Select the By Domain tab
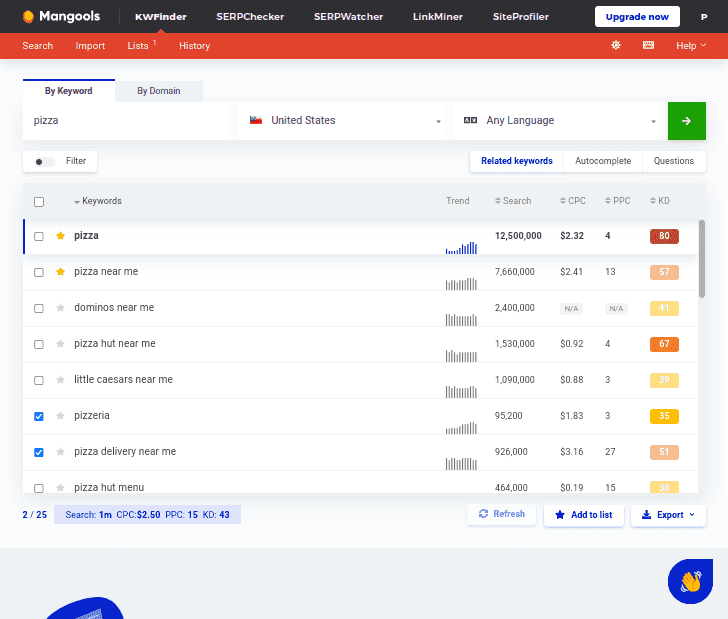Image resolution: width=728 pixels, height=619 pixels. tap(159, 91)
